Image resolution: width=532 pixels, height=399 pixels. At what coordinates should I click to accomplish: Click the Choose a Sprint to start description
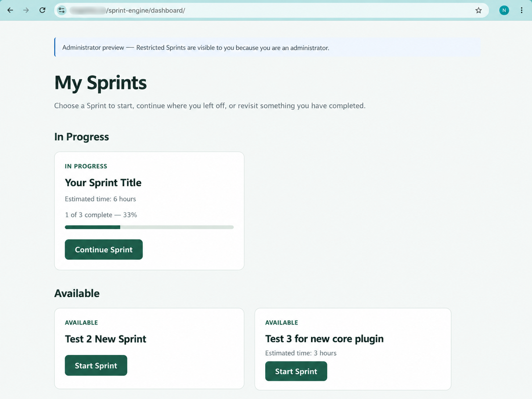210,106
